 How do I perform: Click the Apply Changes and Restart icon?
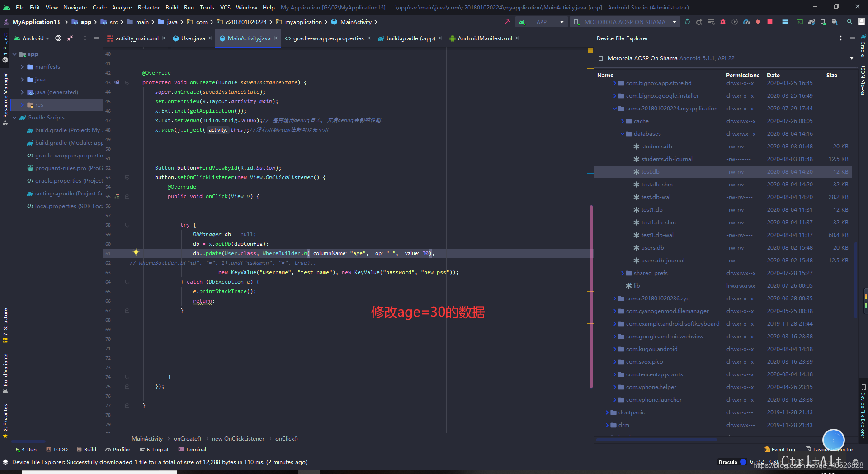699,22
